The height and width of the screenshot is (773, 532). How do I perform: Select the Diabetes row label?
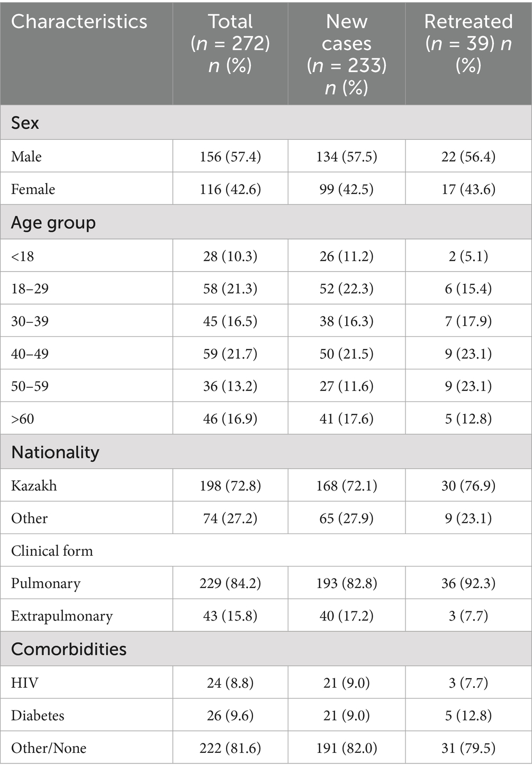pyautogui.click(x=38, y=715)
